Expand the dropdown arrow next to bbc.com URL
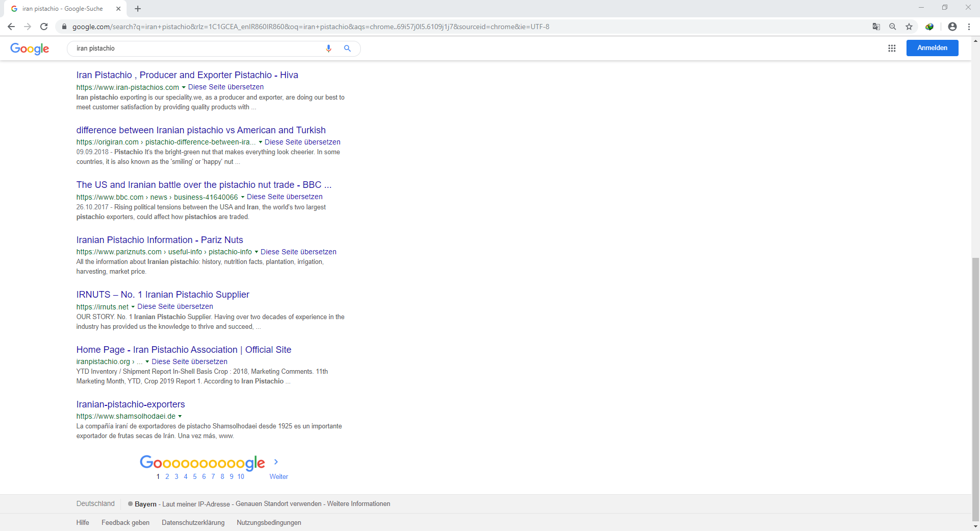 tap(242, 197)
